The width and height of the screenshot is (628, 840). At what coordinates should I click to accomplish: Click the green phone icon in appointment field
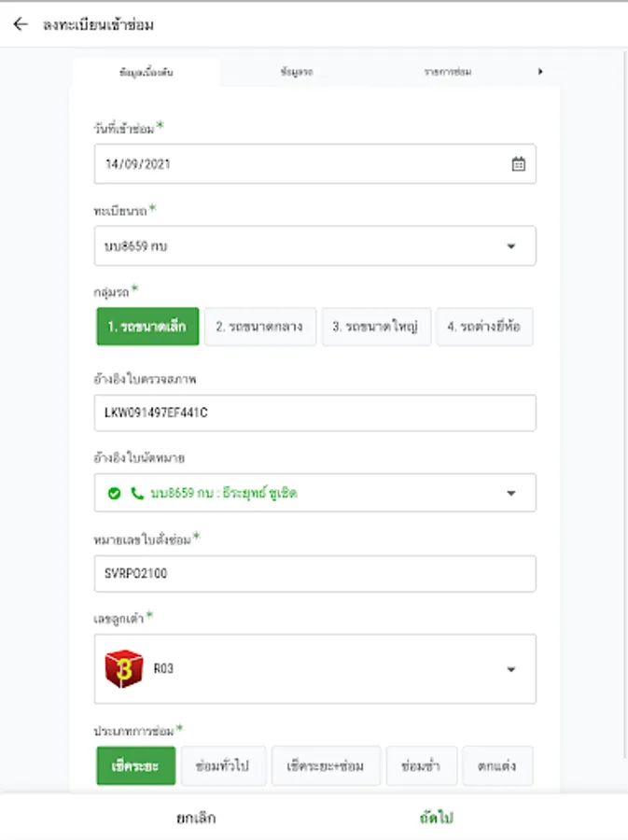pos(137,493)
